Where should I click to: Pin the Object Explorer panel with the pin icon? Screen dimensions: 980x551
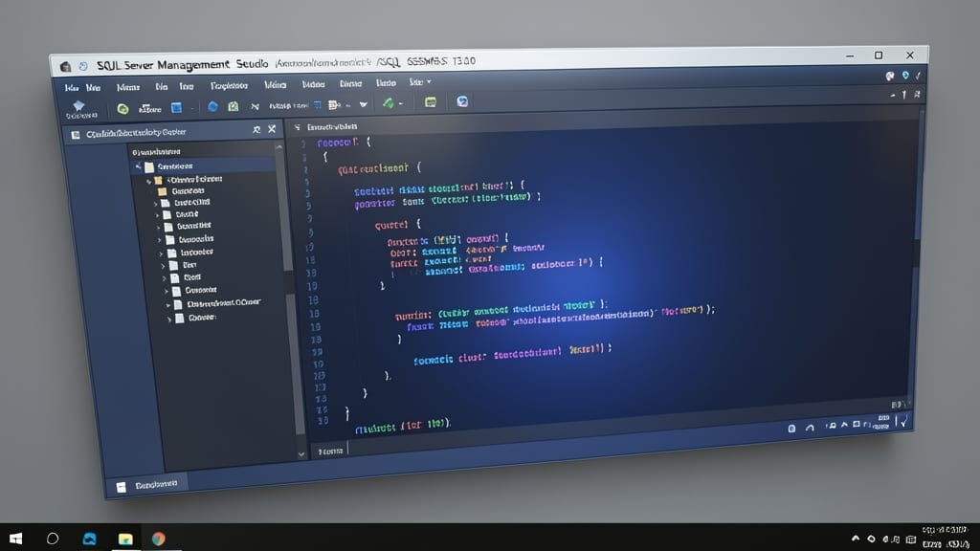256,129
